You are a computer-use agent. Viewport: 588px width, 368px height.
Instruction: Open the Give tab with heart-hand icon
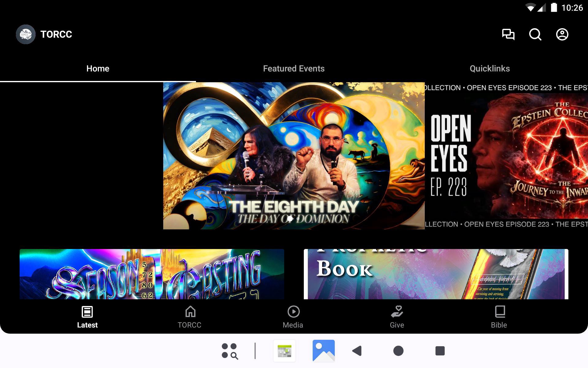click(x=397, y=317)
